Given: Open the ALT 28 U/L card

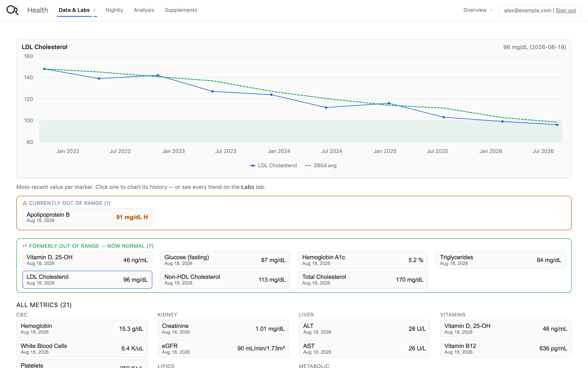Looking at the screenshot, I should [364, 329].
